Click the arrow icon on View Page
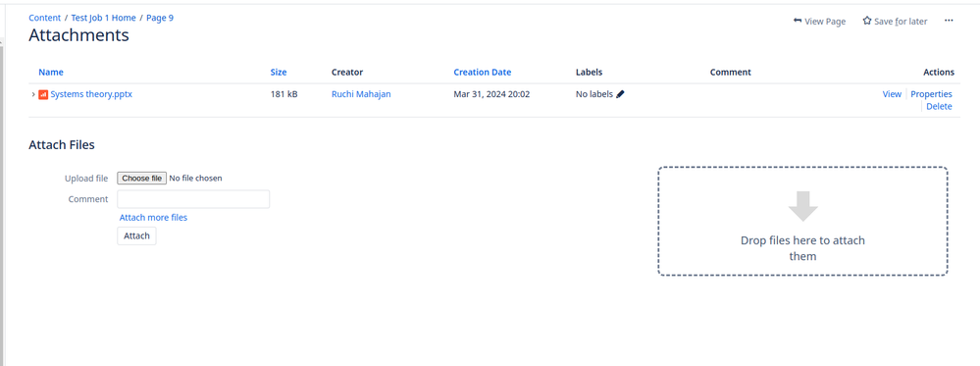The image size is (980, 366). pyautogui.click(x=798, y=21)
